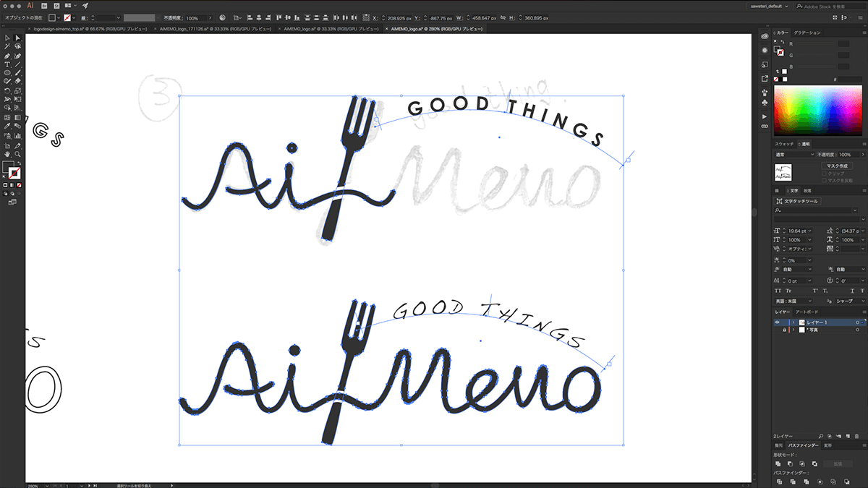
Task: Toggle Subscript character button
Action: (827, 290)
